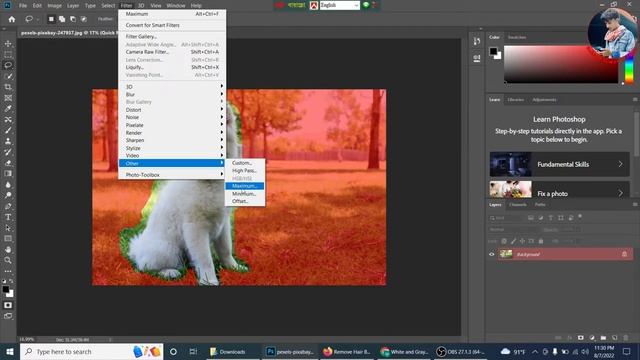Open the Edit Toolbar three-dots button
Screen dimensions: 640x360
(x=8, y=271)
